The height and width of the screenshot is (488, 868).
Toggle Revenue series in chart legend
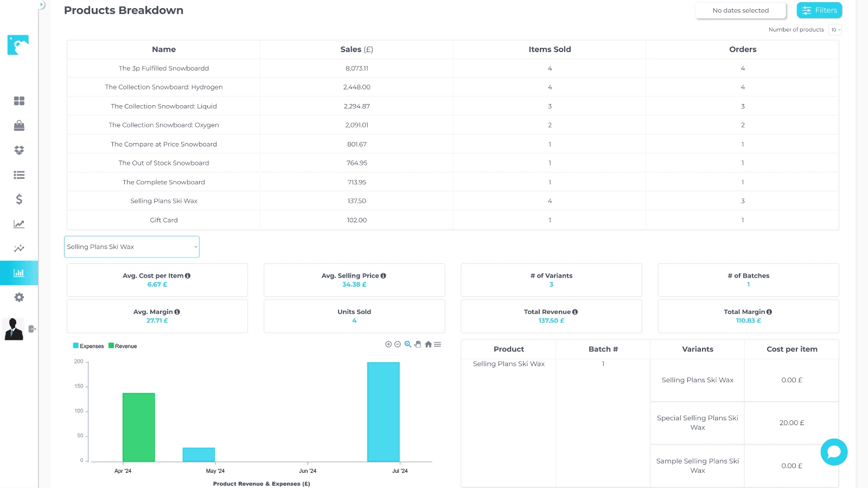click(123, 346)
